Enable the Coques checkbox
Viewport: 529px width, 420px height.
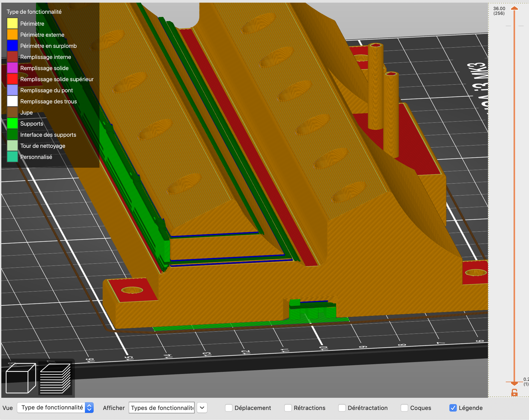tap(404, 408)
